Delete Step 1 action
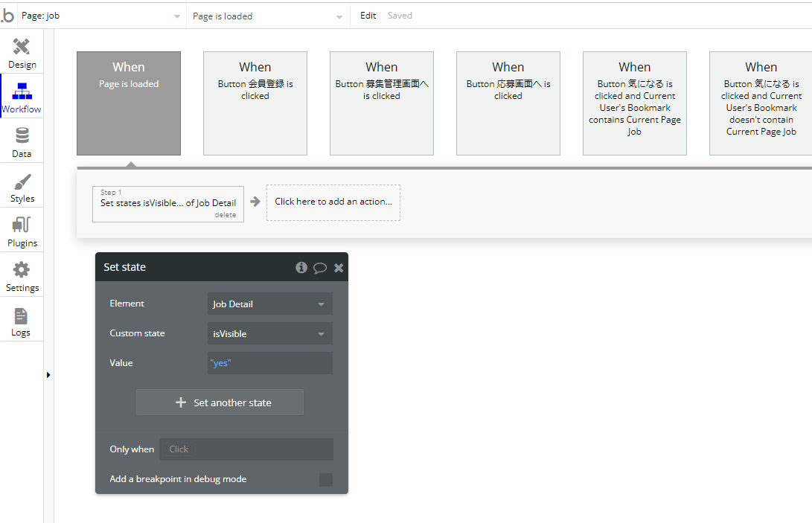The image size is (812, 523). tap(226, 215)
